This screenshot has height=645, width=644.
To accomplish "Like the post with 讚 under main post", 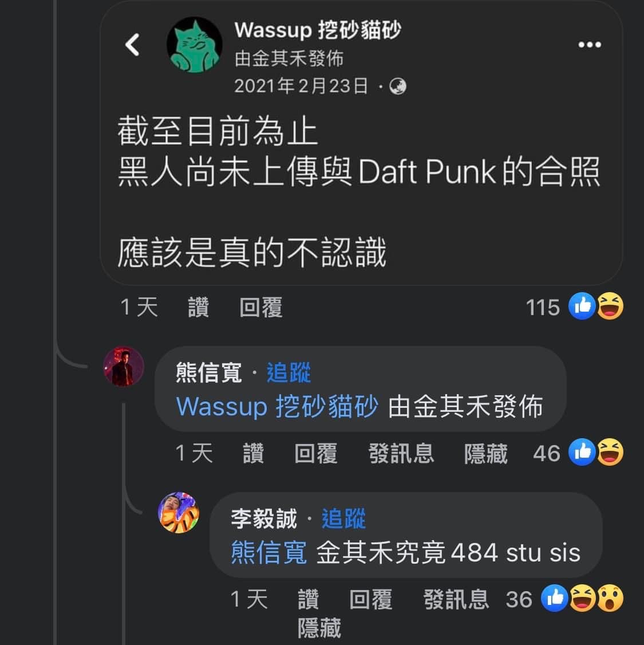I will click(x=199, y=307).
